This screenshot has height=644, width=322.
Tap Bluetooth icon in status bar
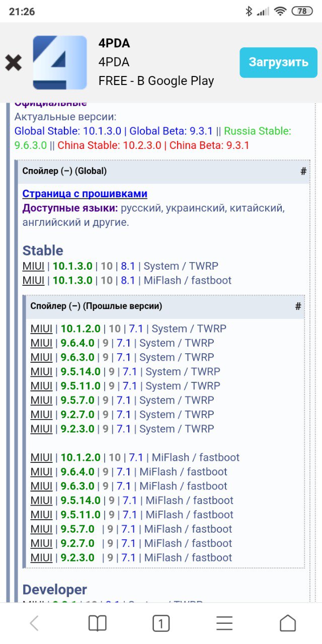(249, 11)
